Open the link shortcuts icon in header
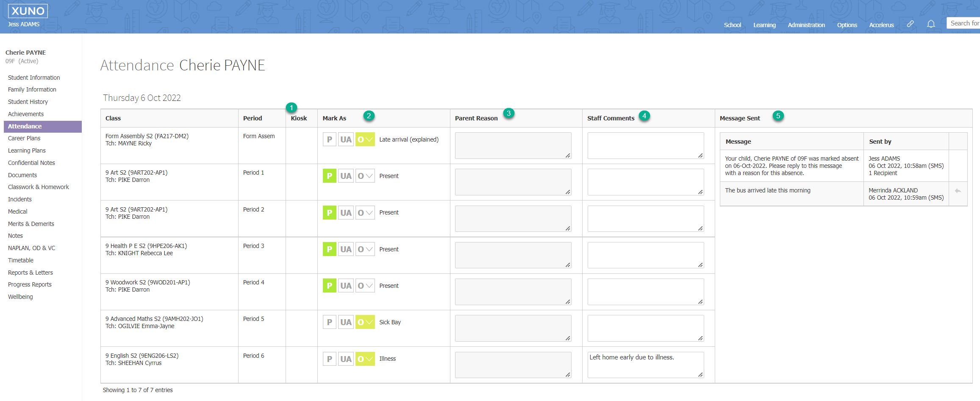 tap(910, 24)
